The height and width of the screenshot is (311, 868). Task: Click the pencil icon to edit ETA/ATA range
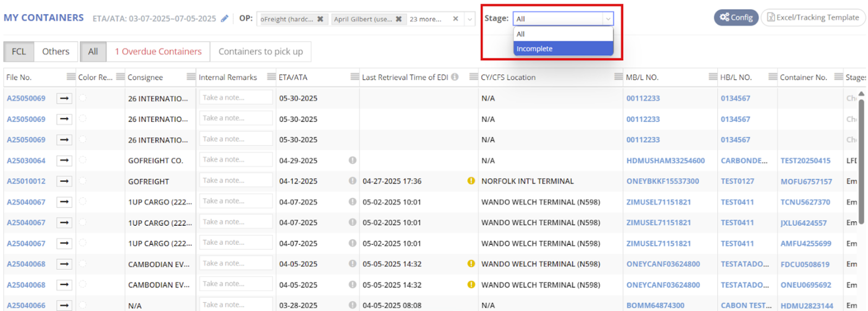pos(224,18)
